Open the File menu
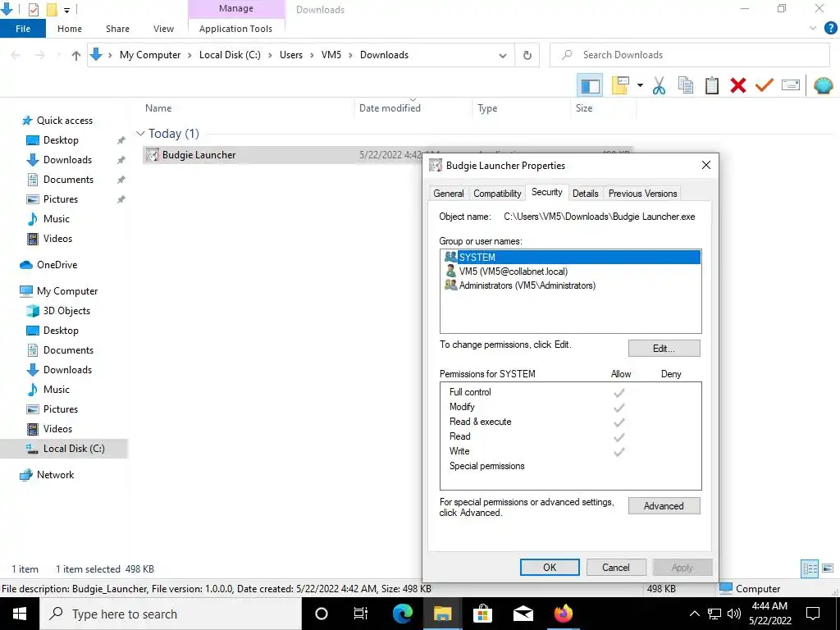840x630 pixels. 23,29
